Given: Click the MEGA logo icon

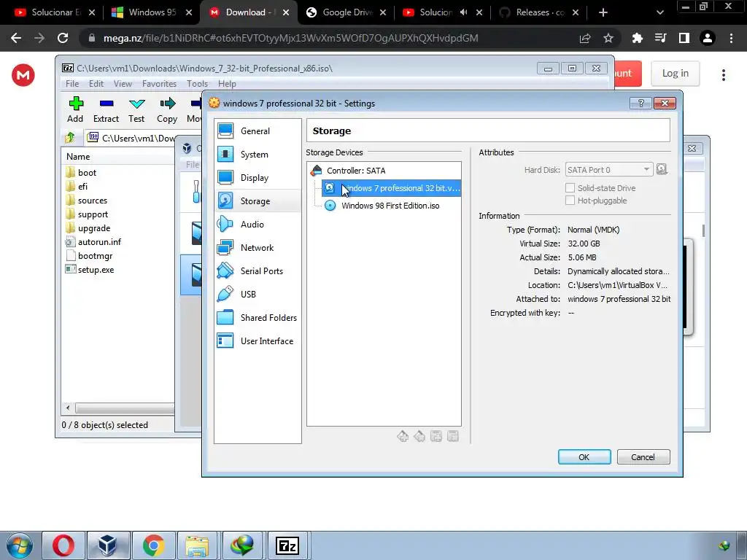Looking at the screenshot, I should pos(23,75).
